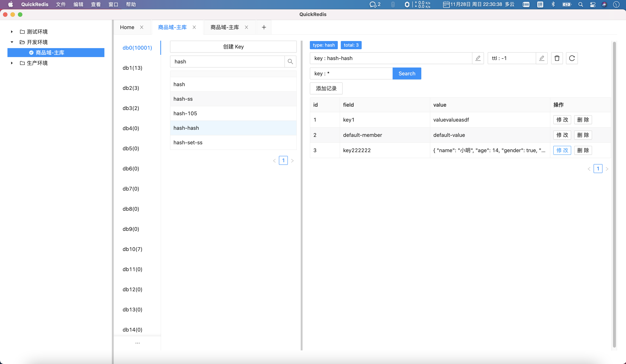The image size is (626, 364).
Task: Open Control Center in the menu bar
Action: click(593, 4)
